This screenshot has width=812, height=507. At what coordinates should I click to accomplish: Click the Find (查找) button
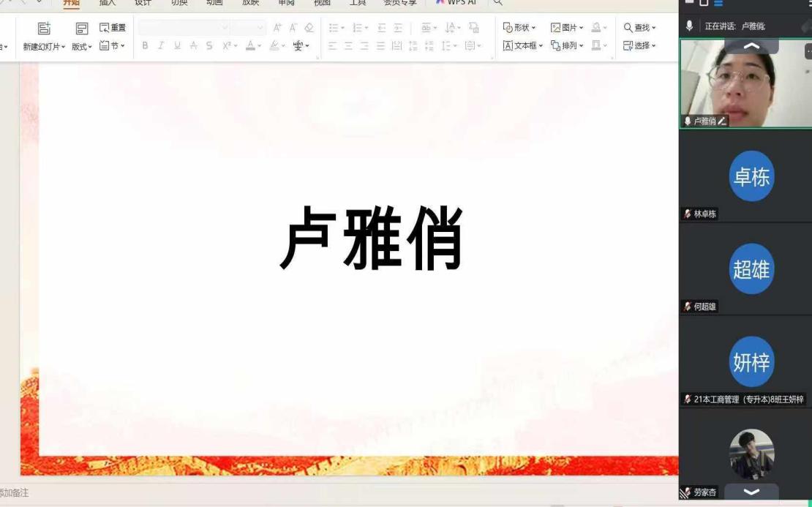pos(639,28)
